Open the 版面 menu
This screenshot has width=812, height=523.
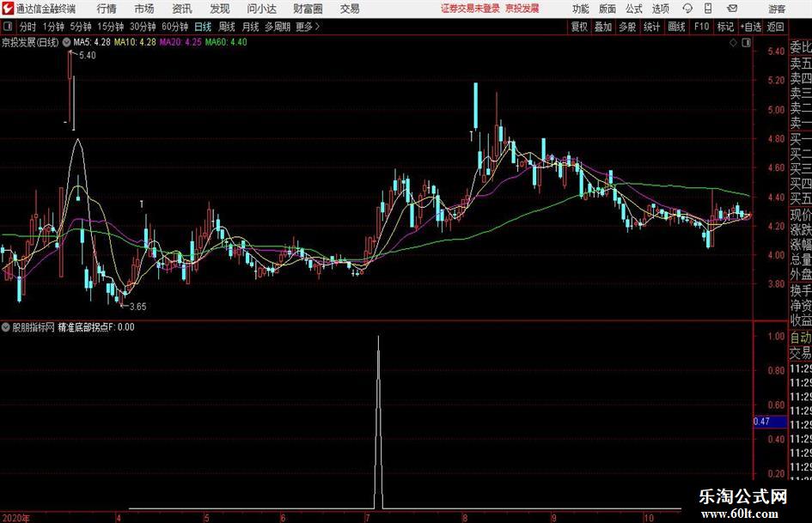click(x=607, y=9)
